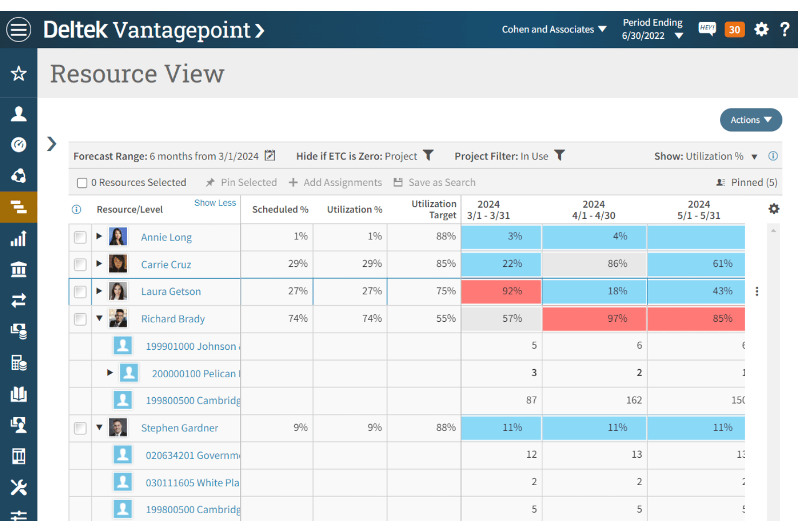798x532 pixels.
Task: Click the grid vertical scrollbar
Action: (773, 372)
